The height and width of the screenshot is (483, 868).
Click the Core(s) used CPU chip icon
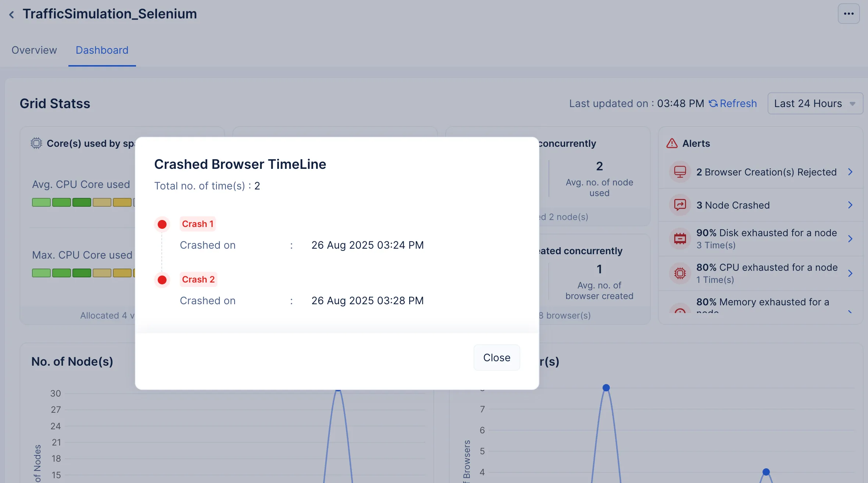(x=36, y=143)
